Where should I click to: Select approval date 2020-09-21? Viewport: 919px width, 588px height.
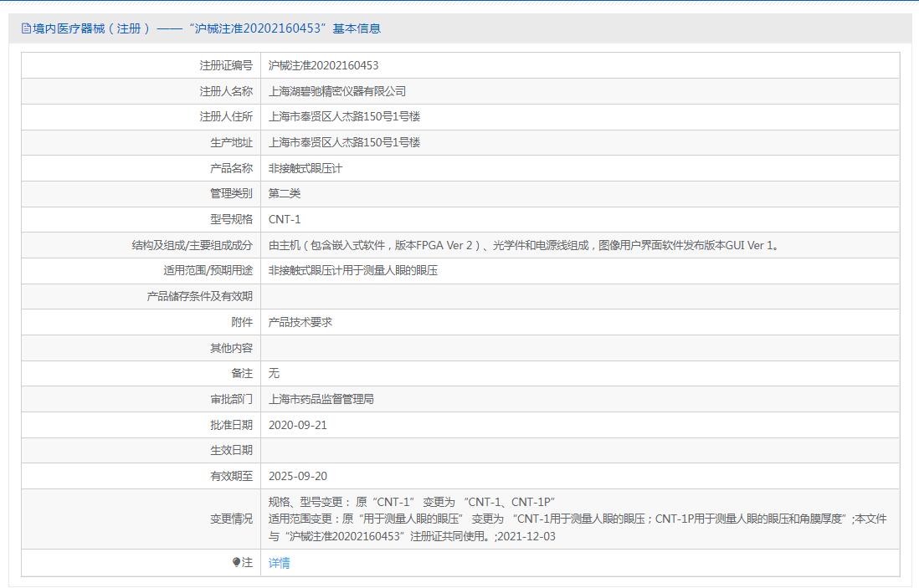pyautogui.click(x=298, y=425)
